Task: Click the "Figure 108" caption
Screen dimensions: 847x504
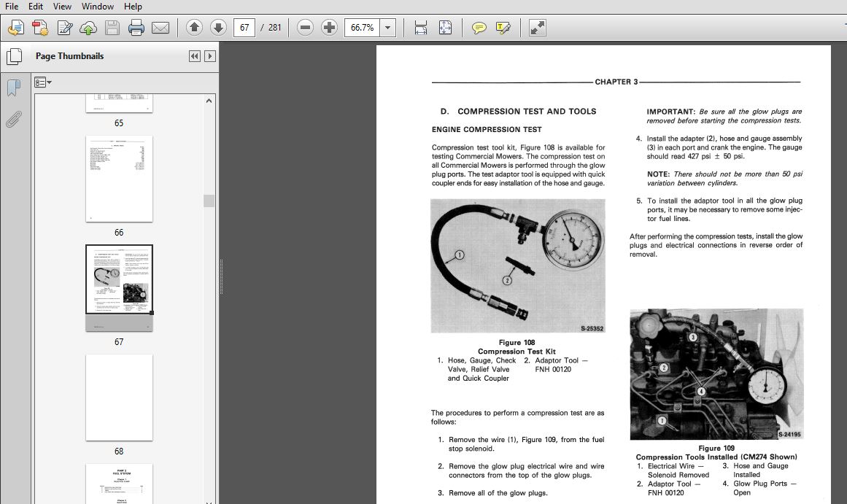Action: (x=517, y=343)
